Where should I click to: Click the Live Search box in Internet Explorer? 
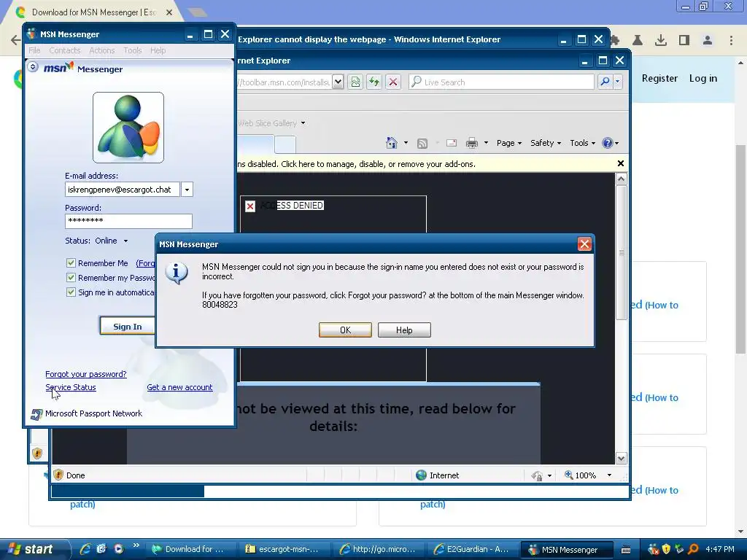click(x=501, y=82)
